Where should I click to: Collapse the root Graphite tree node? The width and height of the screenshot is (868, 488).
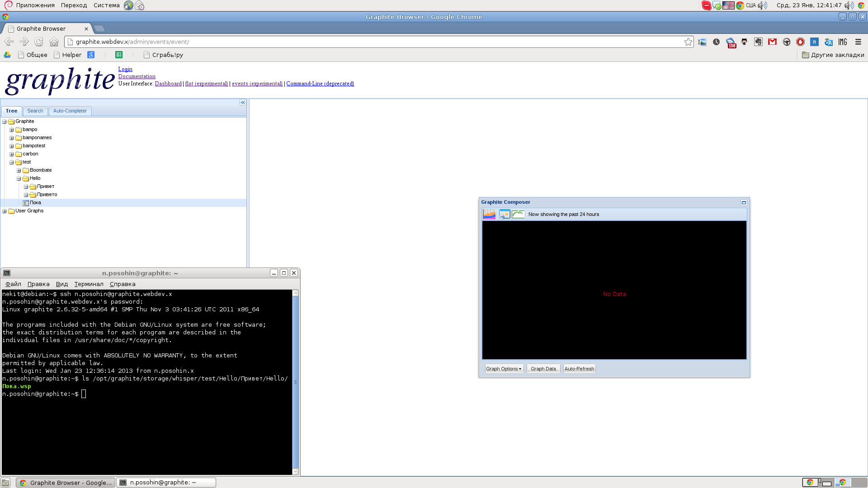point(5,122)
